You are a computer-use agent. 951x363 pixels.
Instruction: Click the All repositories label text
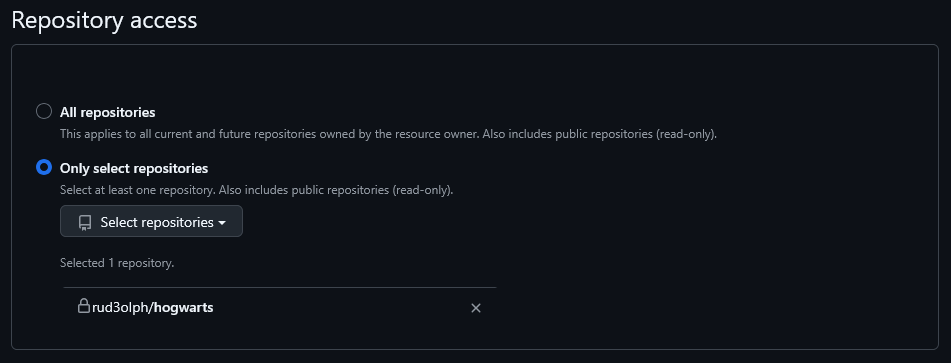point(107,112)
